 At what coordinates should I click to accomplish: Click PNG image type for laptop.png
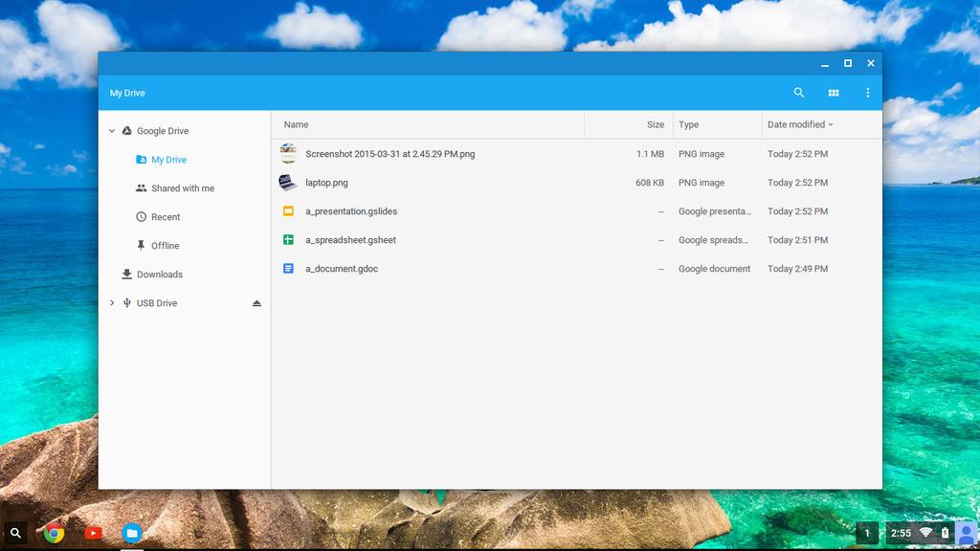(702, 183)
